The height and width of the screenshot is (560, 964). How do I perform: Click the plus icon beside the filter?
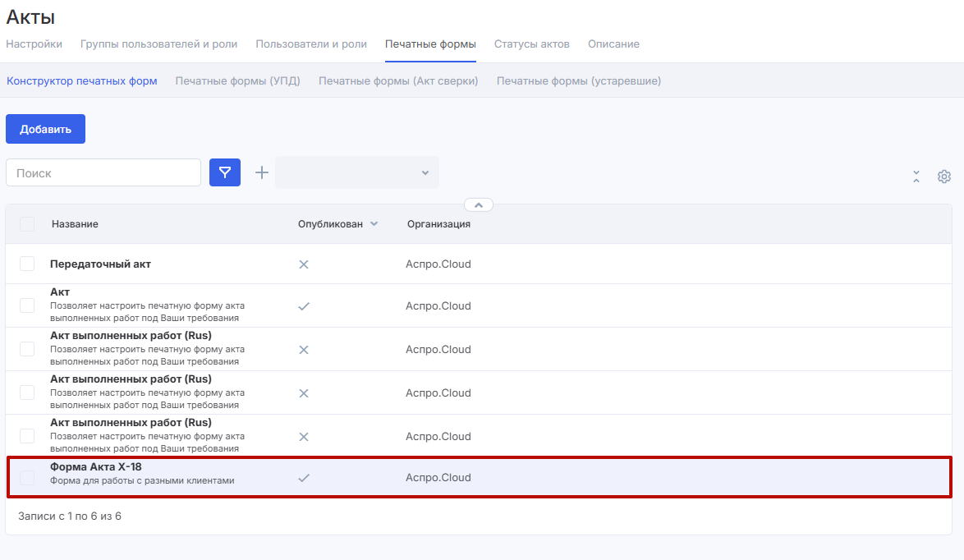click(261, 172)
